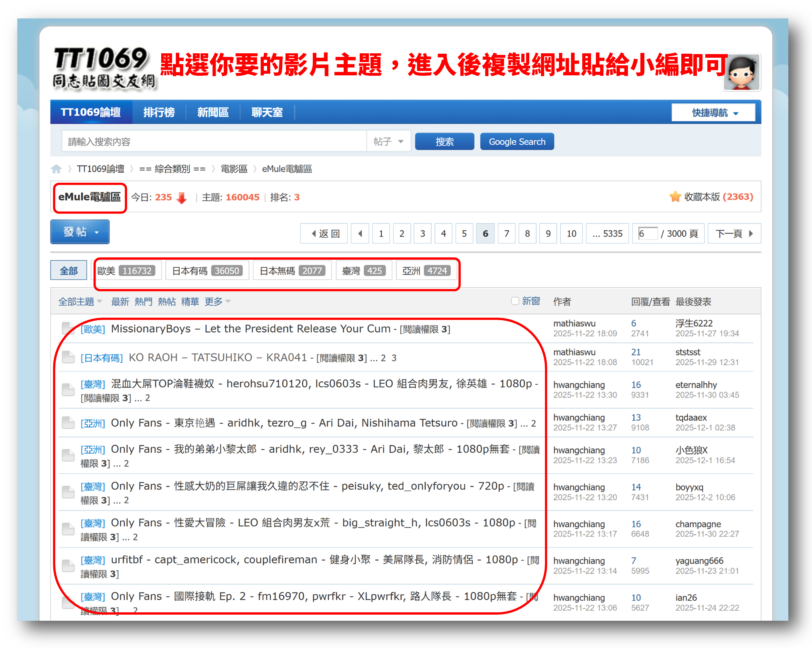812x650 pixels.
Task: Switch to the 排行榜 nav tab
Action: coord(159,112)
